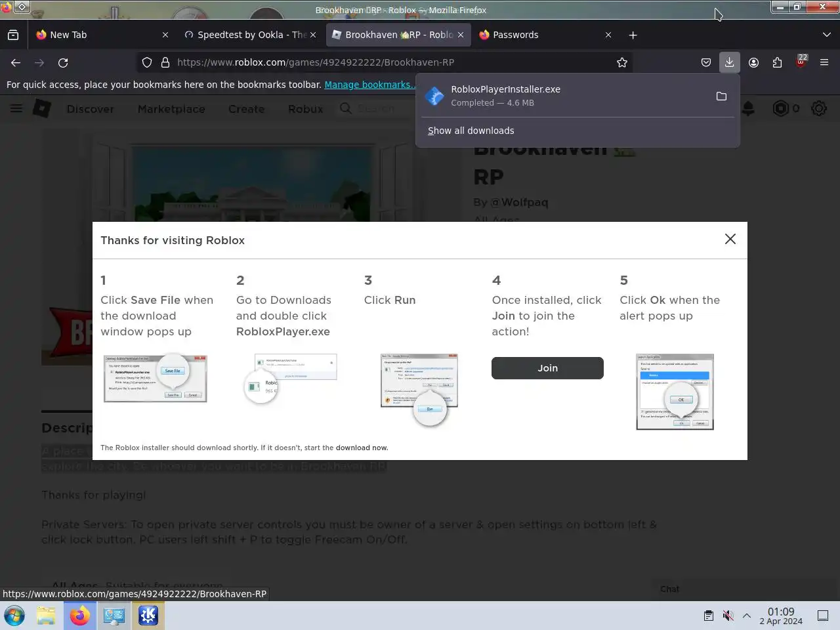Open the file manager in taskbar
This screenshot has width=840, height=630.
[46, 616]
